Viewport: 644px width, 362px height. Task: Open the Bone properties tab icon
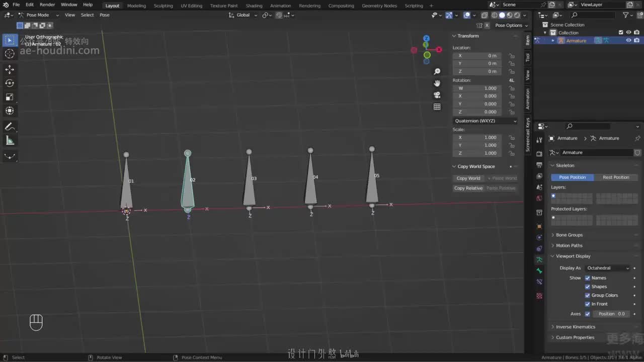point(539,270)
